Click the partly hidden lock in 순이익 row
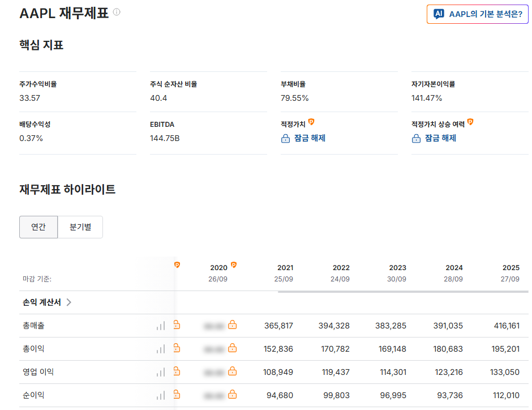532x410 pixels. pos(177,394)
